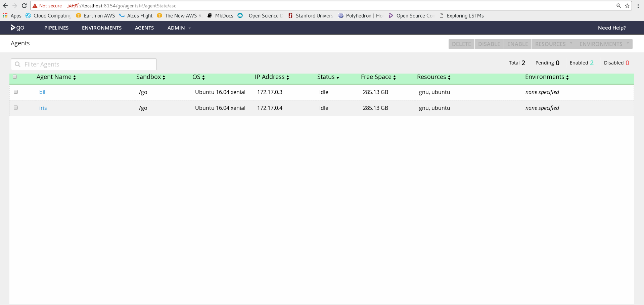
Task: Click the GoCD logo icon
Action: pos(17,28)
